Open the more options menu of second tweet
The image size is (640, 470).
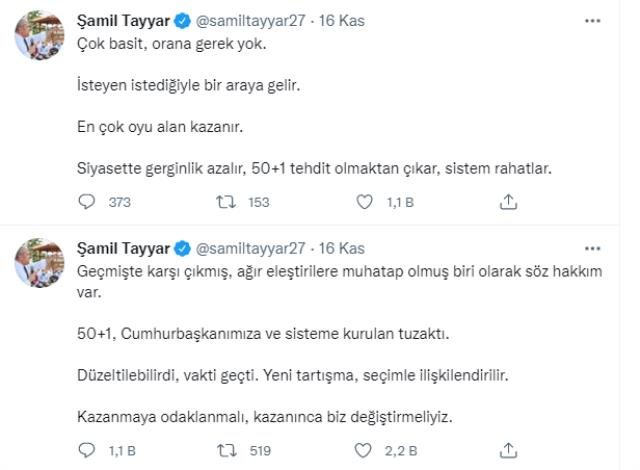(x=592, y=248)
